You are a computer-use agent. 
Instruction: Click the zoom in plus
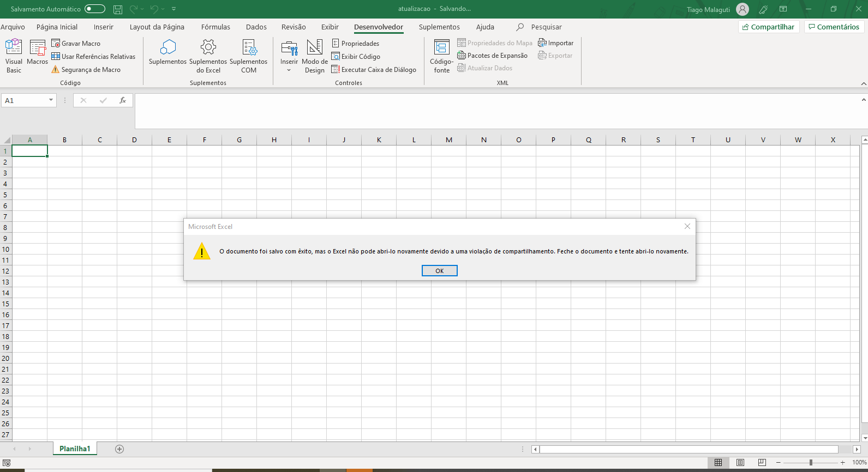coord(843,462)
